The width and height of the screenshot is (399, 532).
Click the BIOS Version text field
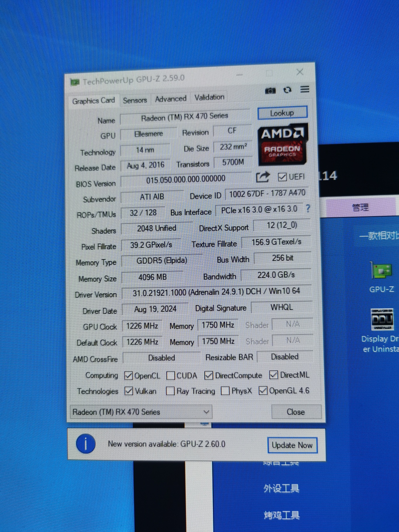(x=185, y=179)
